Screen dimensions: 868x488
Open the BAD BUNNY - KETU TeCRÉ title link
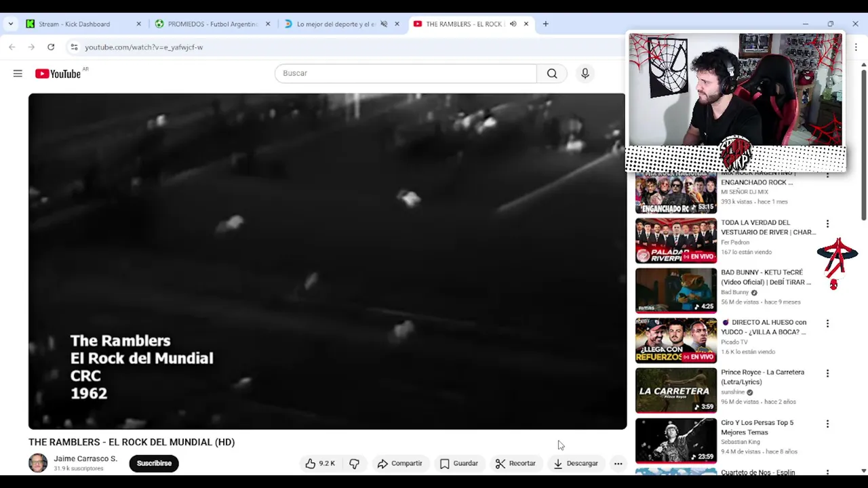[766, 277]
